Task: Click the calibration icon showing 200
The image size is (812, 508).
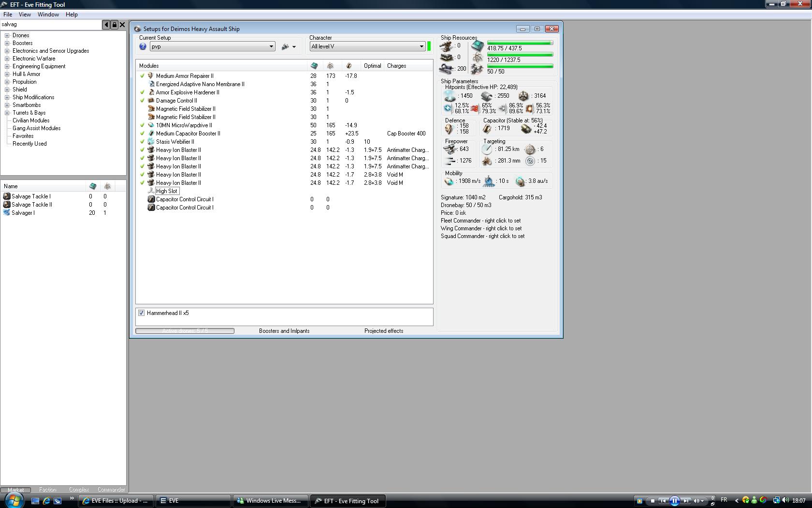Action: coord(447,69)
